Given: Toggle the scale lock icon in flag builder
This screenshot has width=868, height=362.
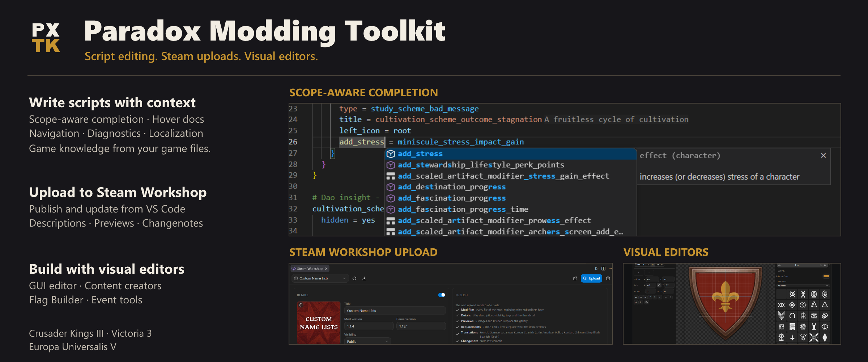Looking at the screenshot, I should point(659,285).
